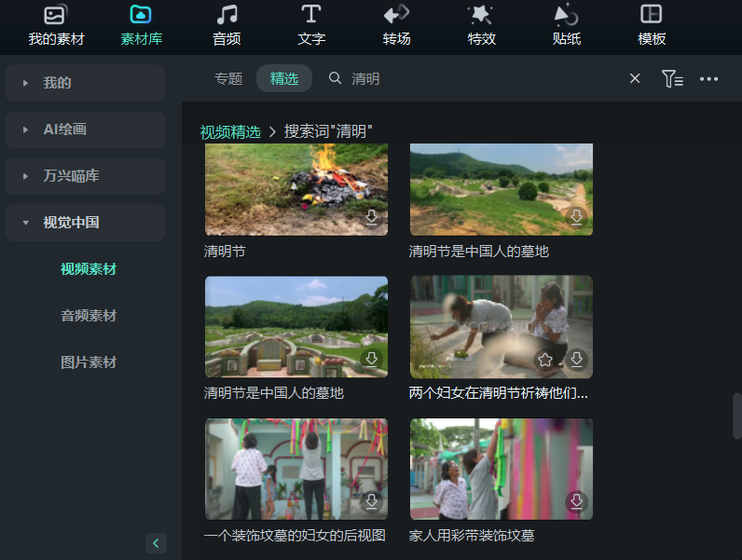Favorite the two women praying clip

(545, 360)
